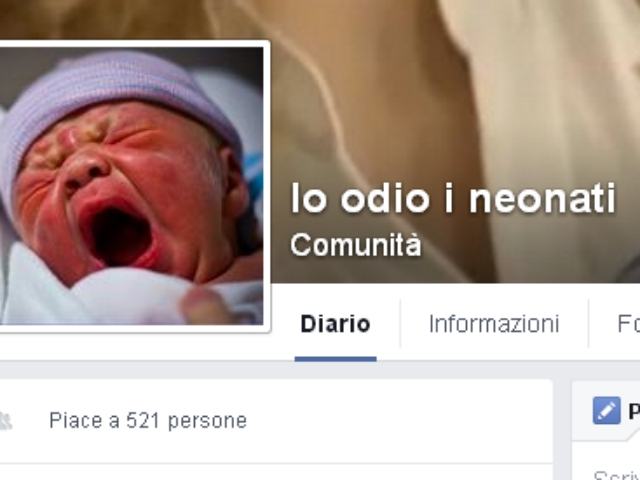Open the Informazioni tab
Image resolution: width=640 pixels, height=480 pixels.
pyautogui.click(x=494, y=324)
